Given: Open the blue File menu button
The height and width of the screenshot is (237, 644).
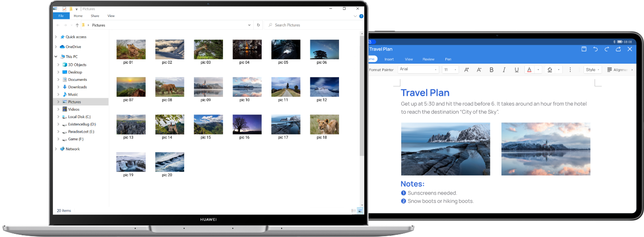Looking at the screenshot, I should 61,16.
